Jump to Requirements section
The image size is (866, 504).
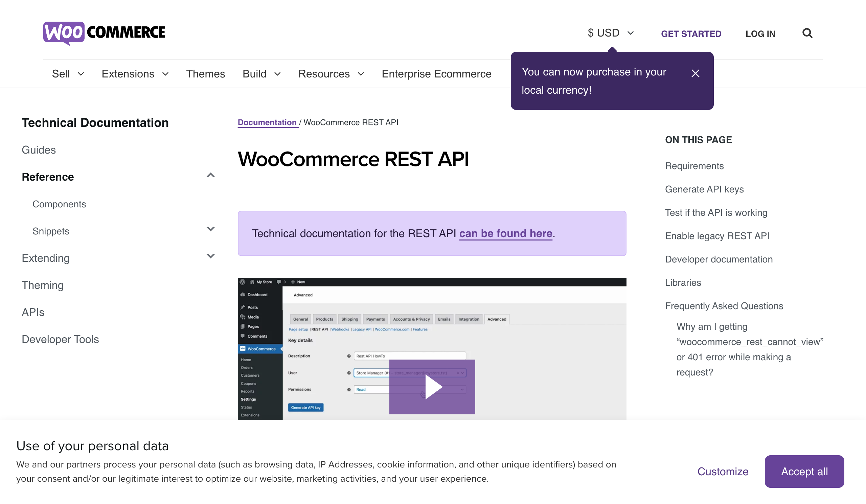[x=694, y=166]
